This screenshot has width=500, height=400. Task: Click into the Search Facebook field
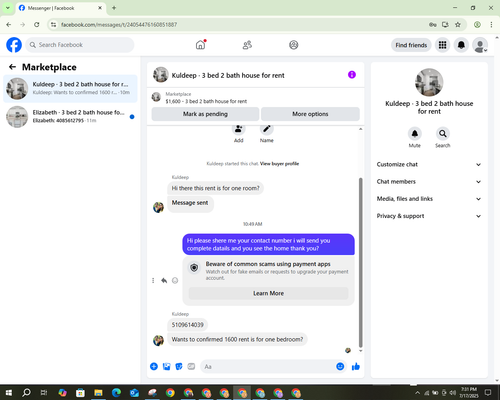pyautogui.click(x=80, y=45)
